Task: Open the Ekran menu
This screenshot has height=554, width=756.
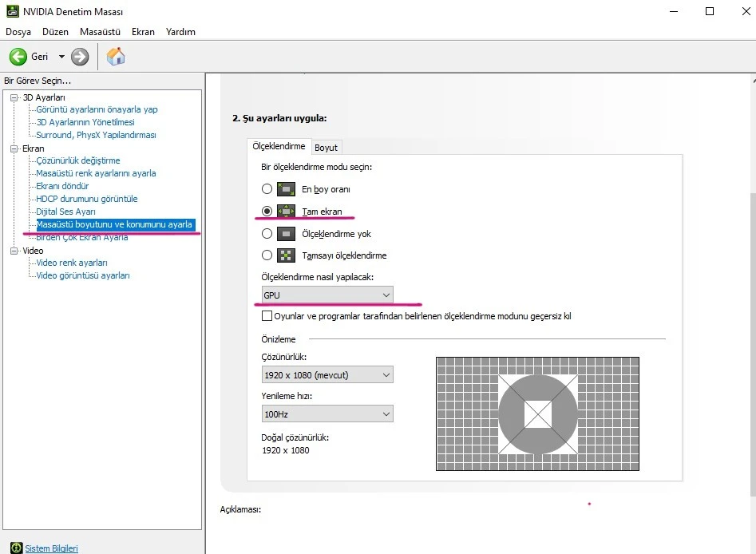Action: 143,32
